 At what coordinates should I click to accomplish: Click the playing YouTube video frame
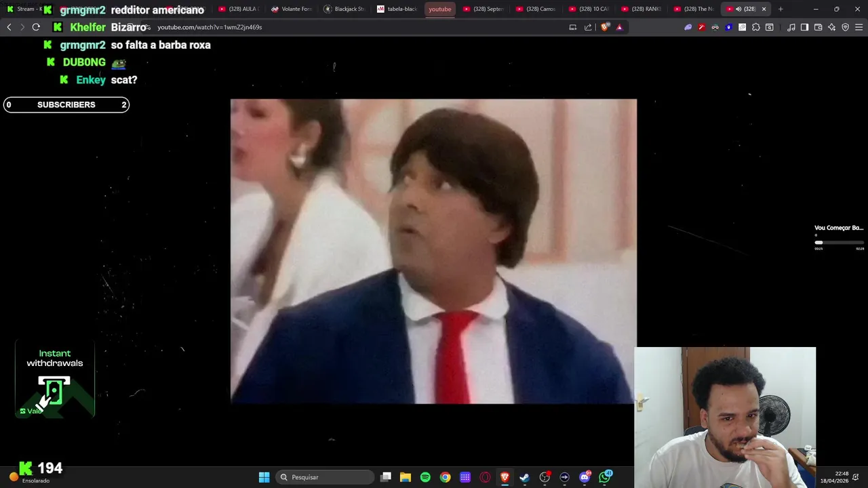point(433,251)
